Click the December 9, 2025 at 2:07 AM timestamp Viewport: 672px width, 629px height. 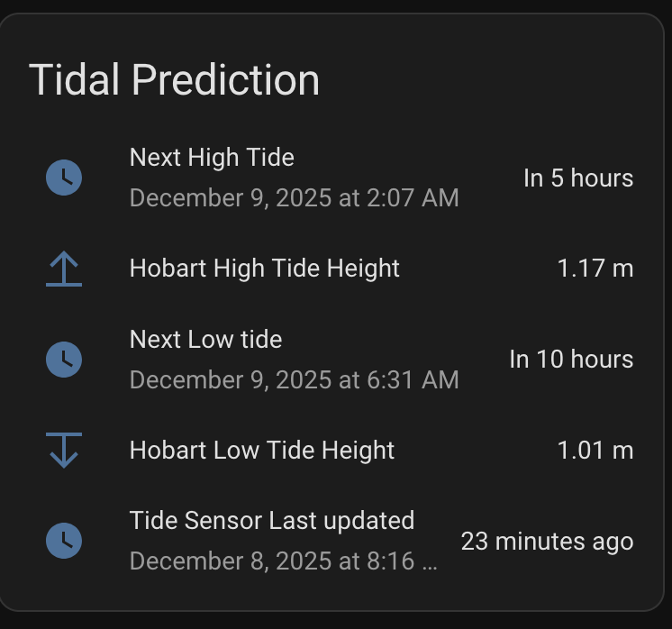[x=295, y=198]
